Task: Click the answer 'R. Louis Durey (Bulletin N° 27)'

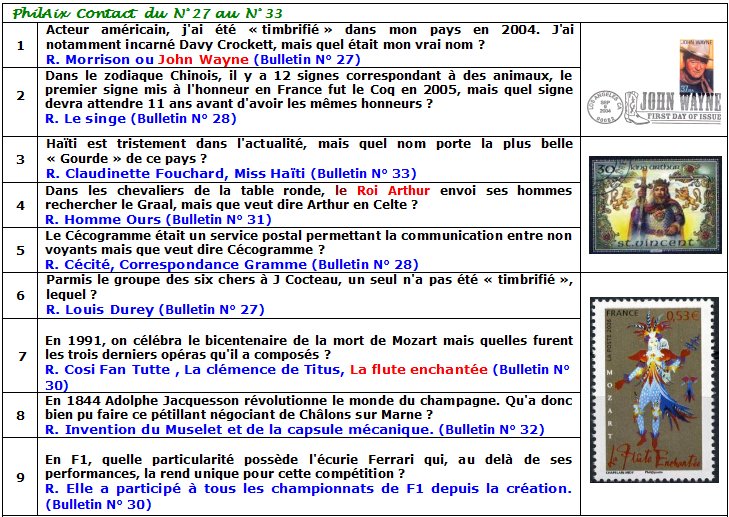Action: click(155, 310)
